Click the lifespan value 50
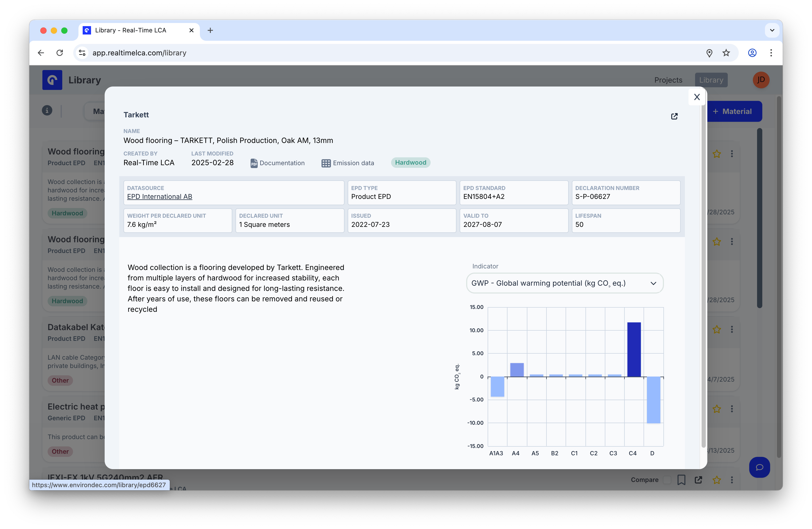 click(579, 225)
